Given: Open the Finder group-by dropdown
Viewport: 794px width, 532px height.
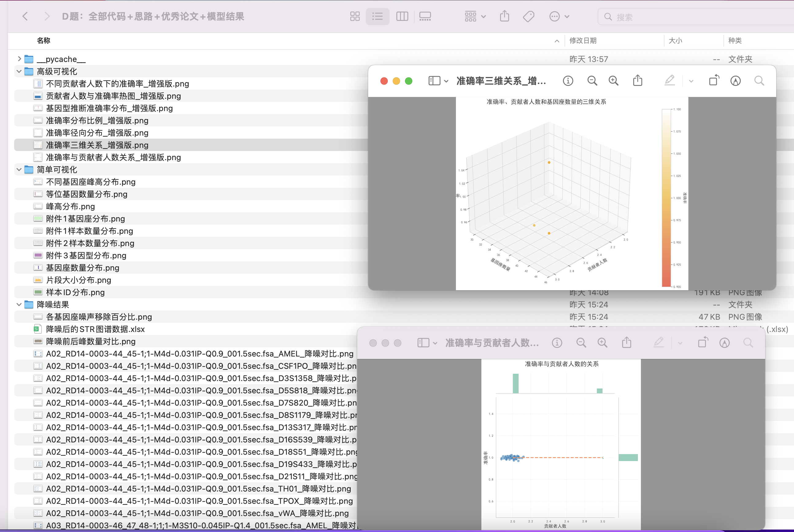Looking at the screenshot, I should pyautogui.click(x=475, y=16).
